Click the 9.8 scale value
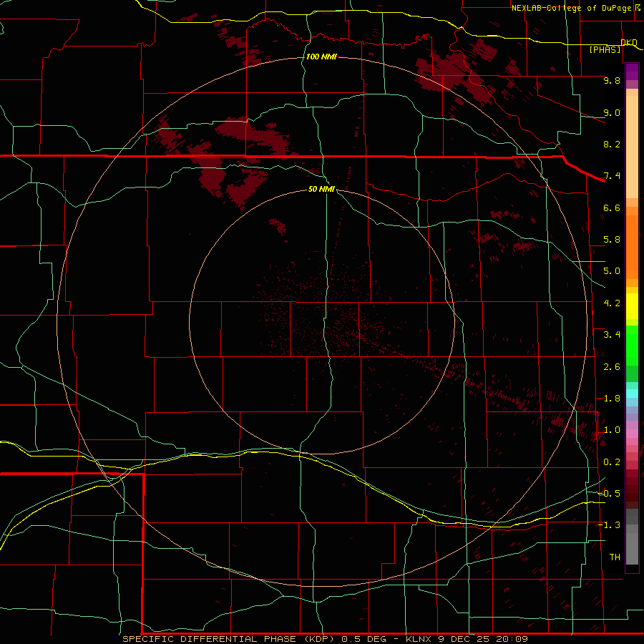The height and width of the screenshot is (644, 644). (x=612, y=80)
